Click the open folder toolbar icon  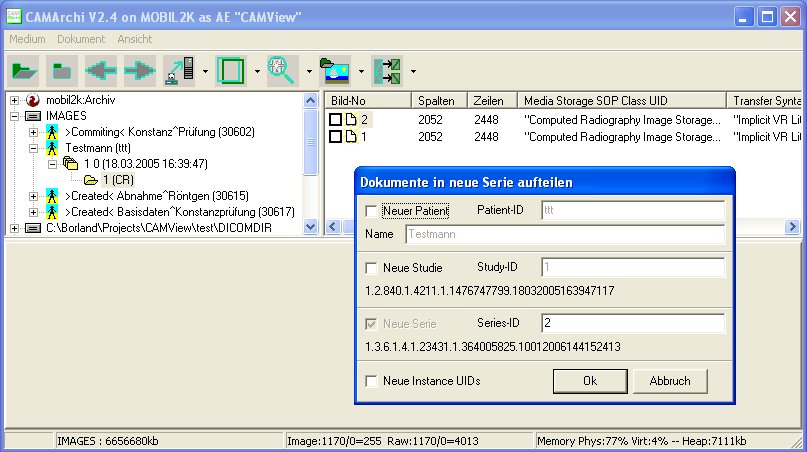tap(24, 71)
